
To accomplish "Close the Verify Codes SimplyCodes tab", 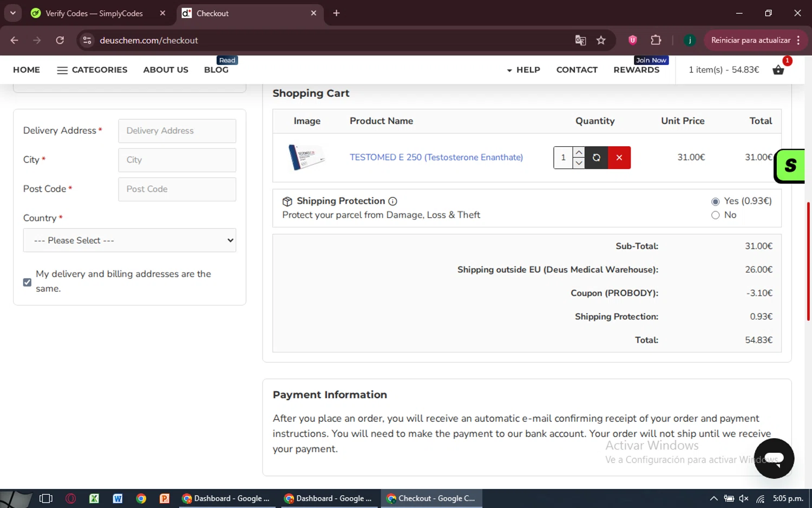I will [162, 13].
